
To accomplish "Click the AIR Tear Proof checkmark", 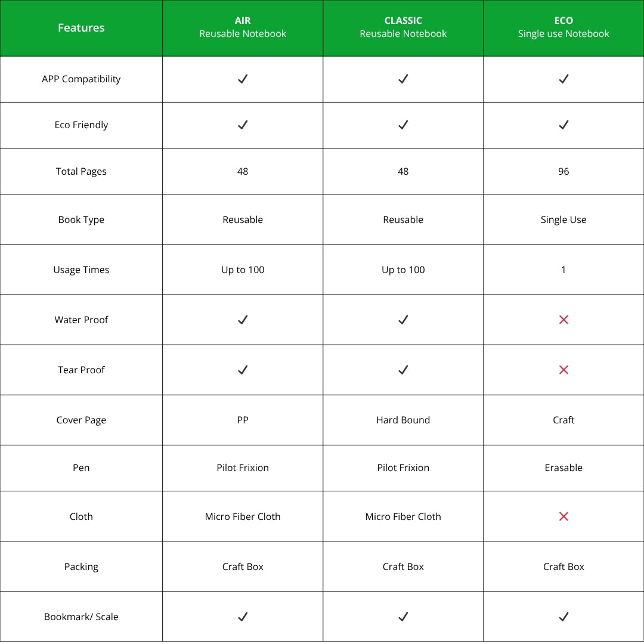I will point(243,370).
